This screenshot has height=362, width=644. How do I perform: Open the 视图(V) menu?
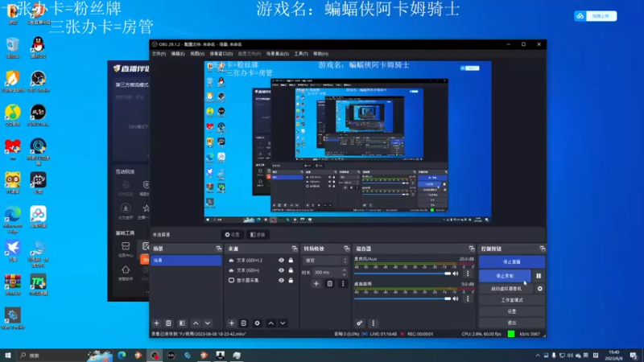pos(197,54)
